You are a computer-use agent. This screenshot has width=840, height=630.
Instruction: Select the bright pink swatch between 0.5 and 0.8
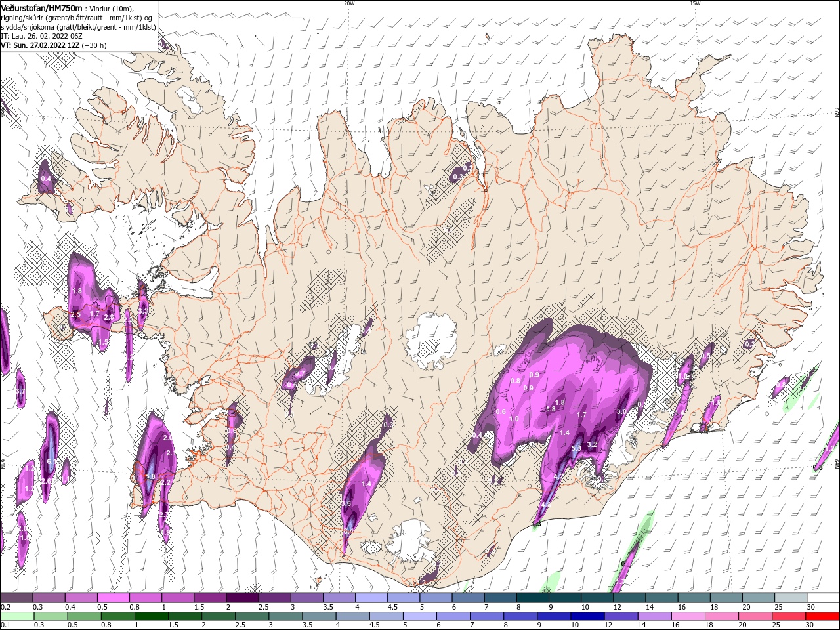(113, 598)
